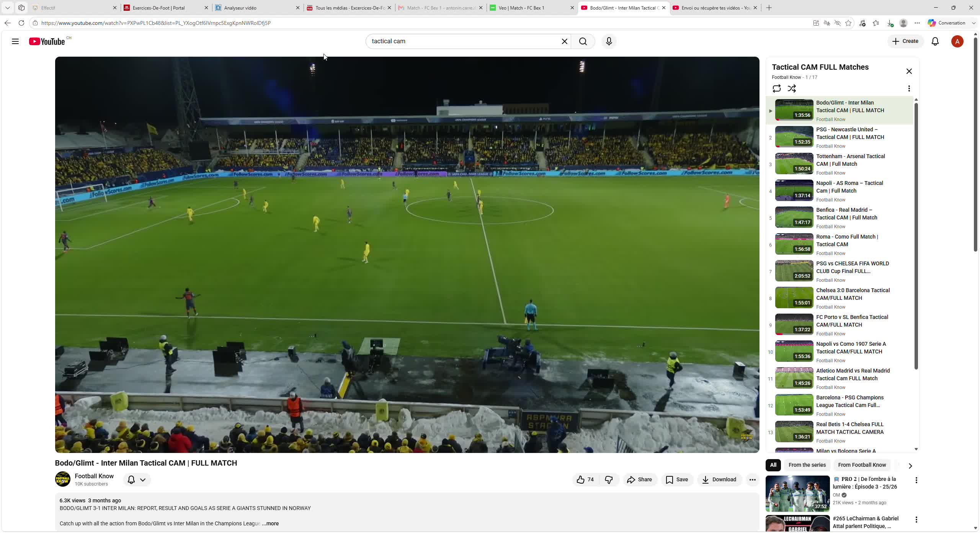
Task: Open a new browser tab
Action: 769,8
